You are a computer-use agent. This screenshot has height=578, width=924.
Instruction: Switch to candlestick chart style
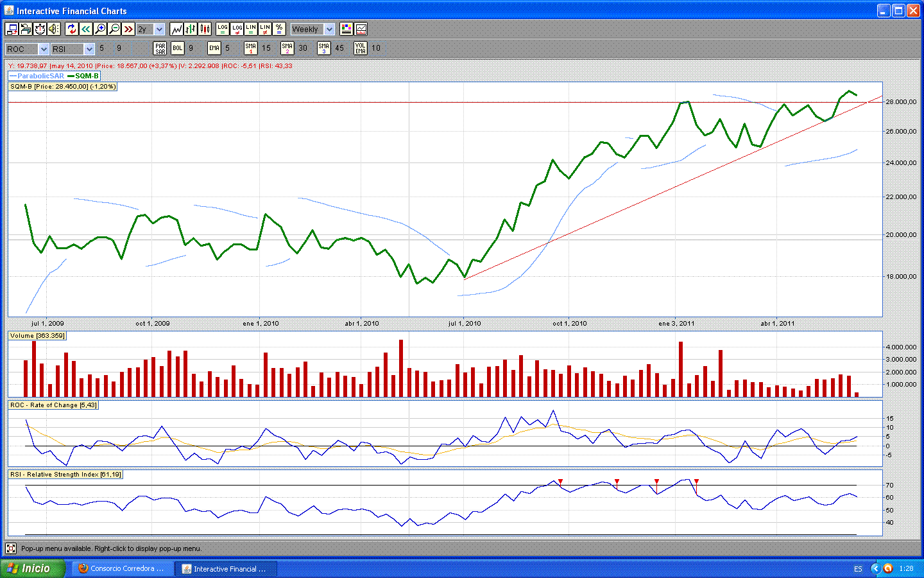click(x=205, y=29)
